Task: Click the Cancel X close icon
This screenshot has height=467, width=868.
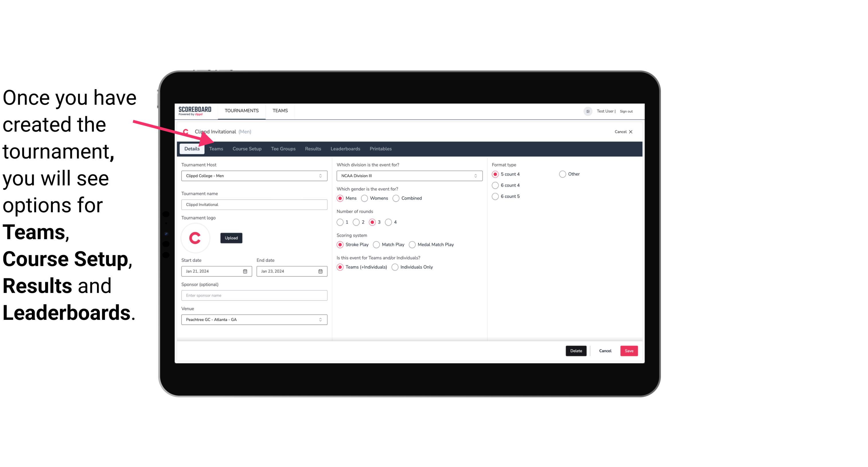Action: pyautogui.click(x=630, y=132)
